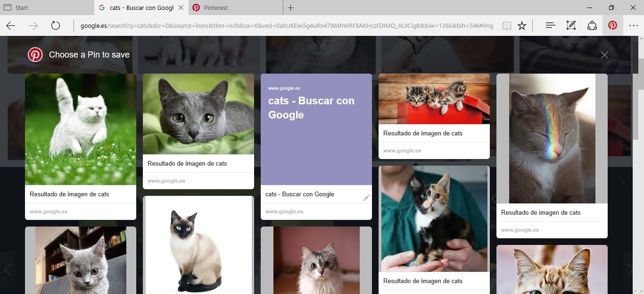Click Pinterest logo beside Choose a Pin
The width and height of the screenshot is (644, 294).
pos(35,55)
